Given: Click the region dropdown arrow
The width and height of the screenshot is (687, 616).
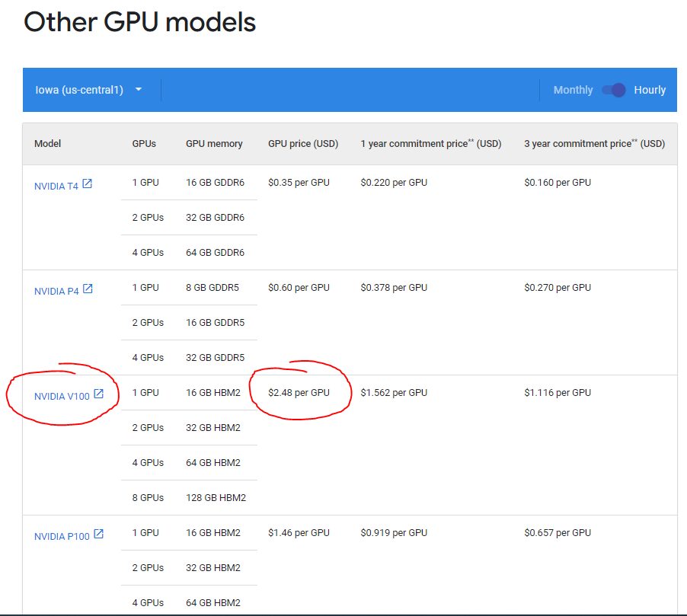Looking at the screenshot, I should (139, 89).
